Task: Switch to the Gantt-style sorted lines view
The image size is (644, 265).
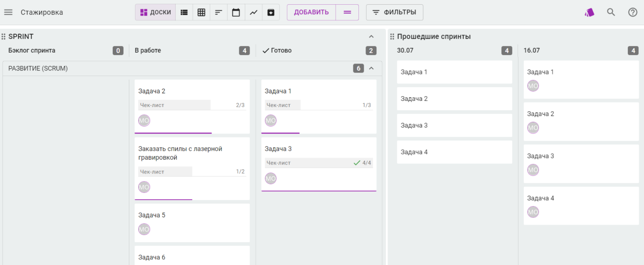Action: click(218, 12)
